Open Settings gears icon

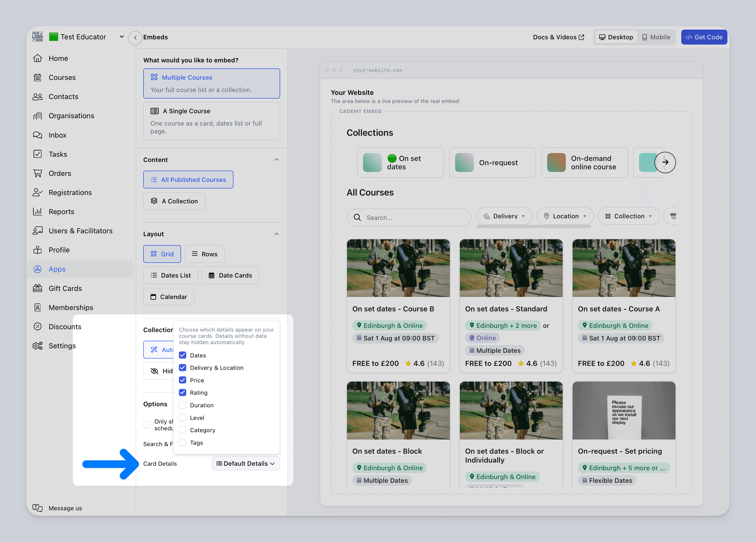37,346
